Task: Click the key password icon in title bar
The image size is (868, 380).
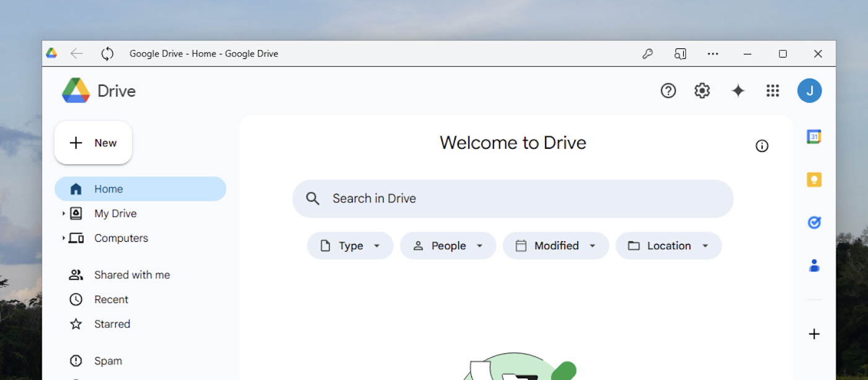Action: (647, 54)
